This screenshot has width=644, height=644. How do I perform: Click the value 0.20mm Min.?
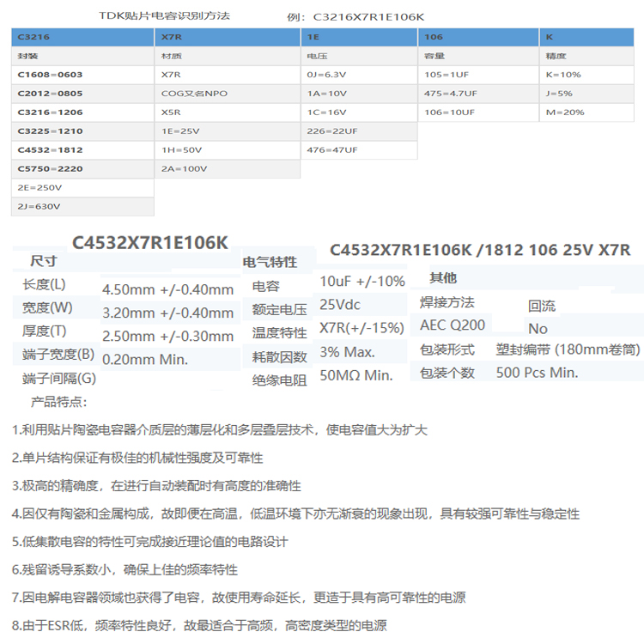[x=145, y=360]
